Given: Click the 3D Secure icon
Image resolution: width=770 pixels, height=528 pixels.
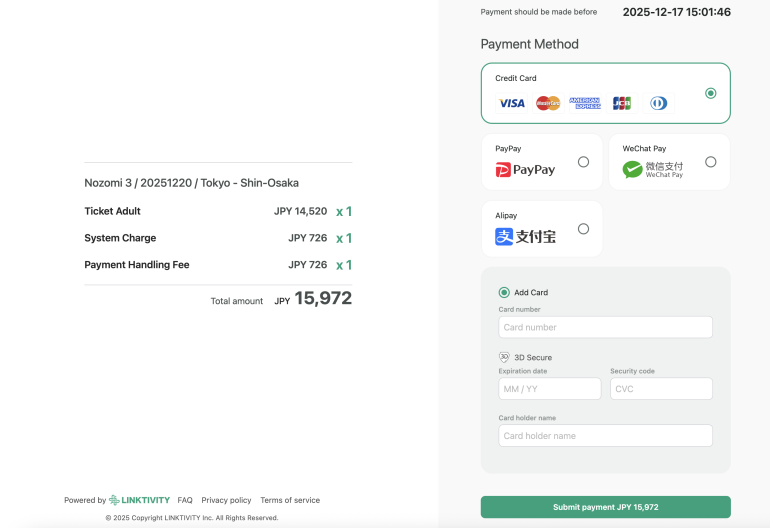Looking at the screenshot, I should (x=504, y=357).
